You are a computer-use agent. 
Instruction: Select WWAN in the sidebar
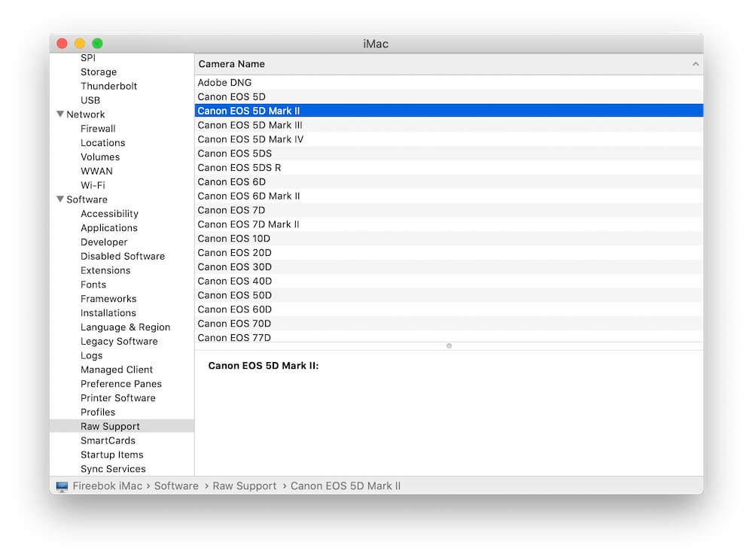tap(96, 171)
